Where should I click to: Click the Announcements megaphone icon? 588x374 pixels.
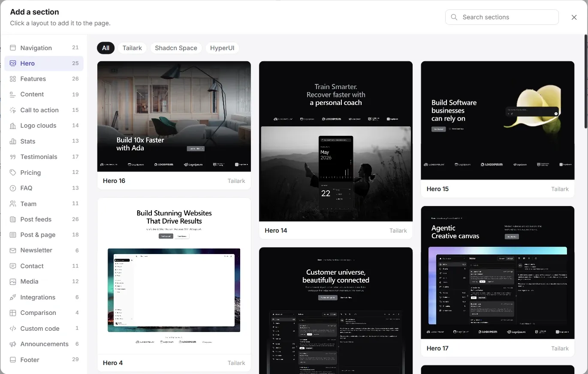[13, 344]
